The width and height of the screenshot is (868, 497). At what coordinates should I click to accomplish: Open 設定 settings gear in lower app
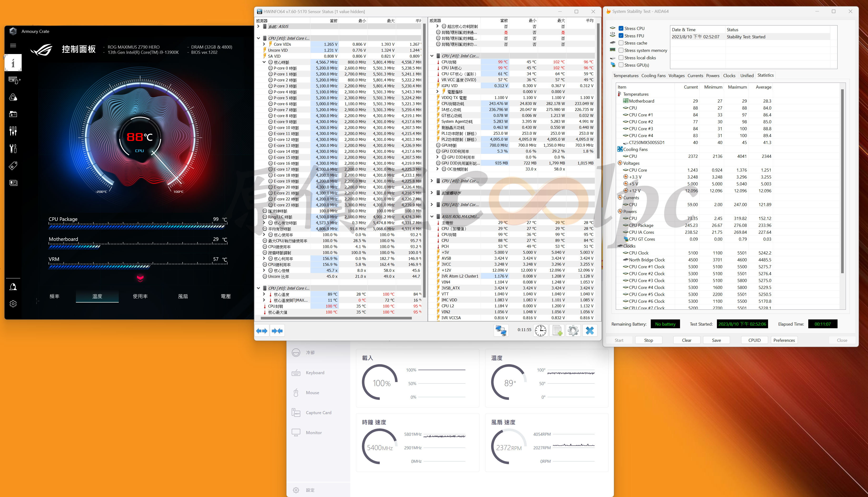tap(296, 490)
